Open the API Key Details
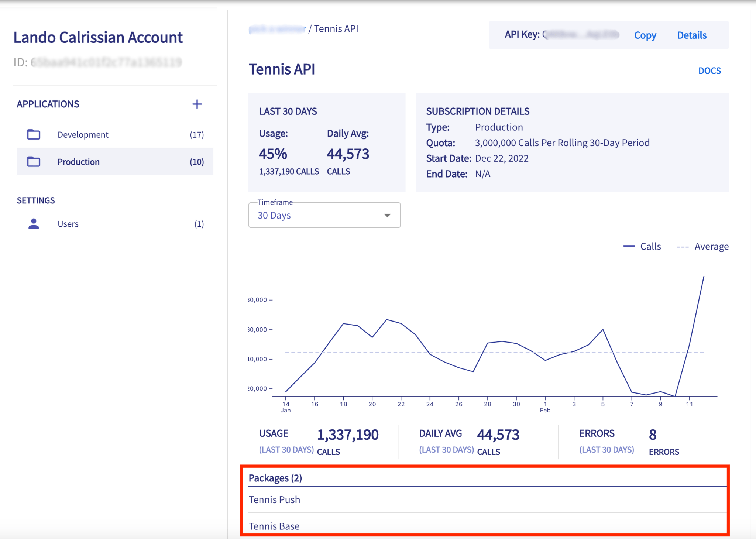This screenshot has width=756, height=539. 692,35
